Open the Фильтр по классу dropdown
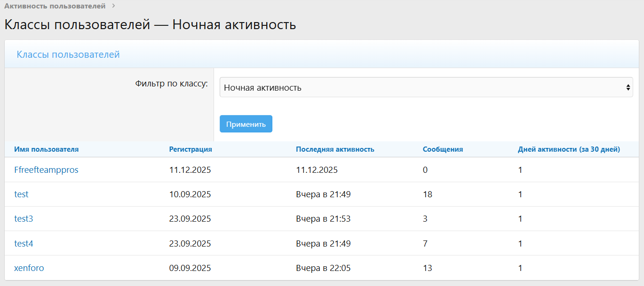644x286 pixels. click(426, 87)
